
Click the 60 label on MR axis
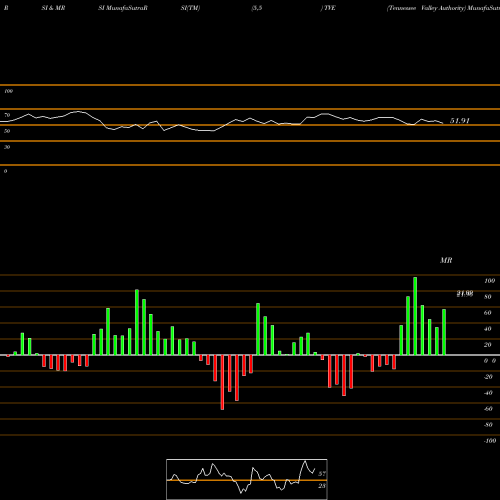pyautogui.click(x=488, y=313)
